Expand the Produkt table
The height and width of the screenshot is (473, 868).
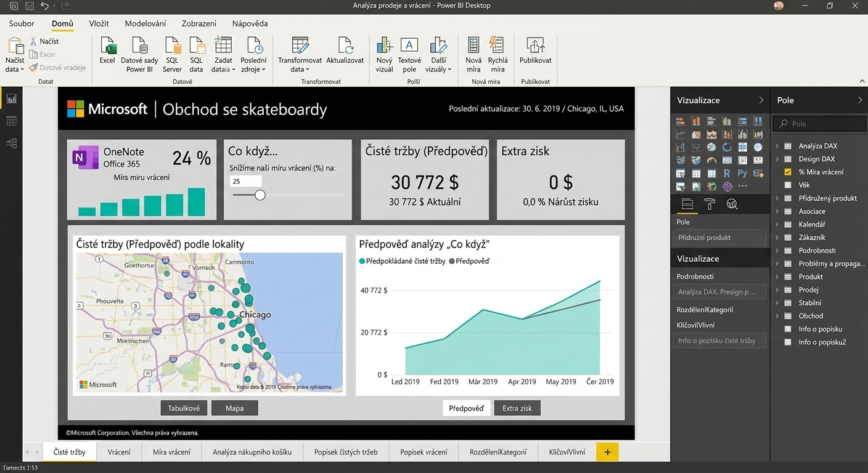(x=777, y=277)
